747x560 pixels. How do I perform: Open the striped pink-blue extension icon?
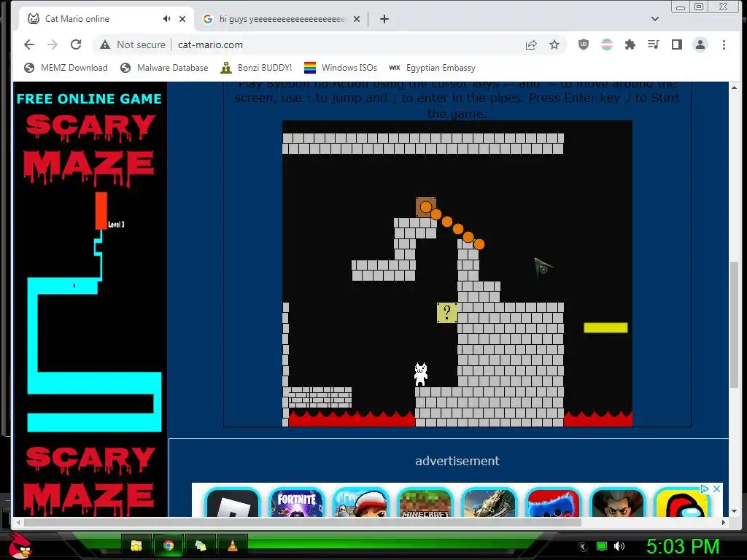pos(606,44)
